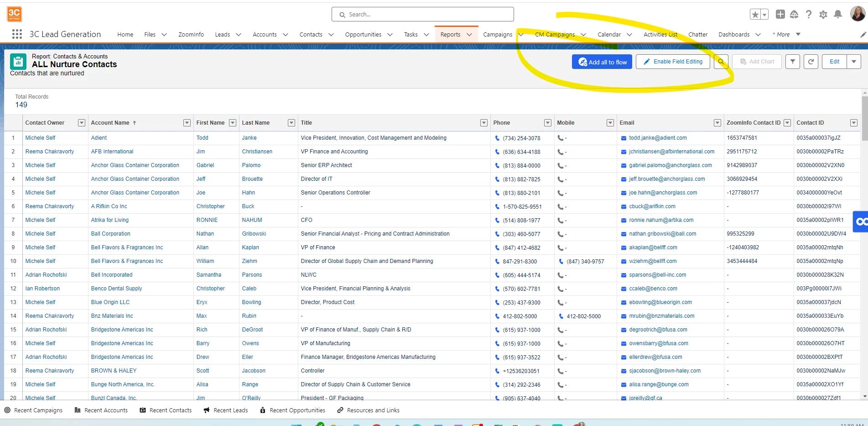This screenshot has height=426, width=868.
Task: Click the nav bar edit pencil icon
Action: pos(863,35)
